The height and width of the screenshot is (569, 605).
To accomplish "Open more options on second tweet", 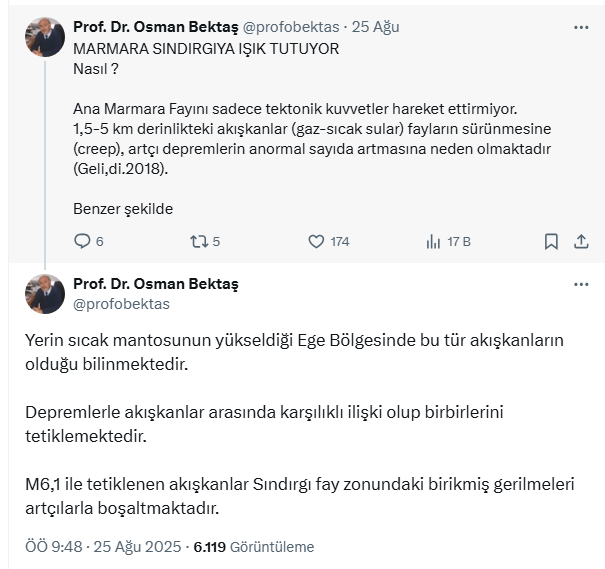I will (x=581, y=284).
